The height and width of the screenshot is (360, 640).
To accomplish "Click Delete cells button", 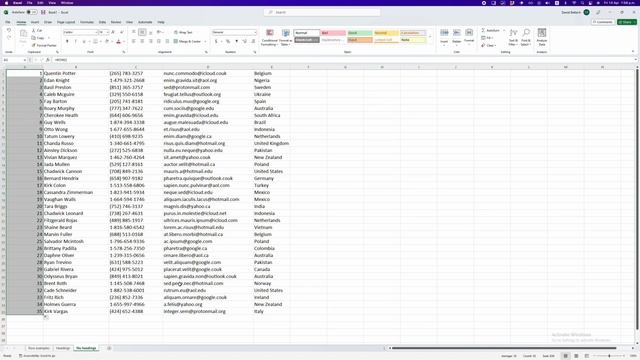I will pos(457,36).
